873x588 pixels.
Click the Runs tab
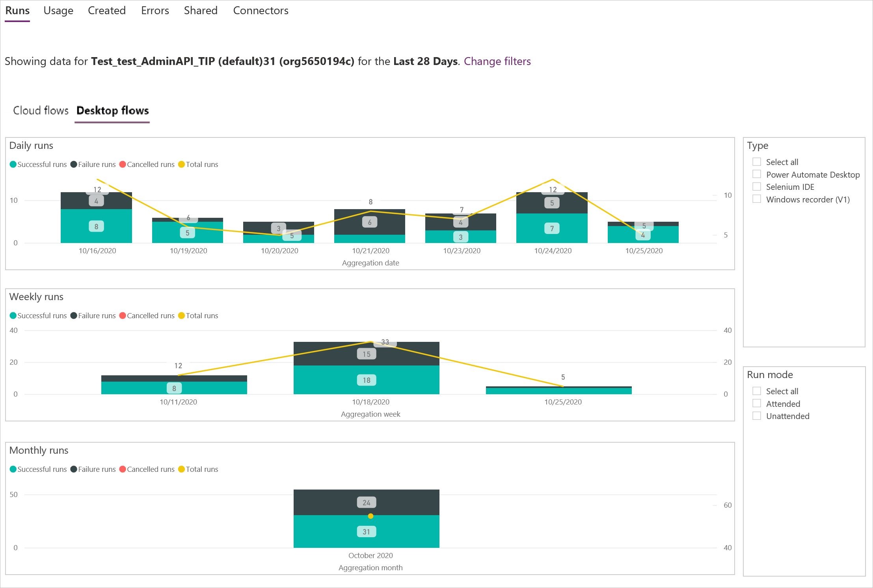coord(18,9)
